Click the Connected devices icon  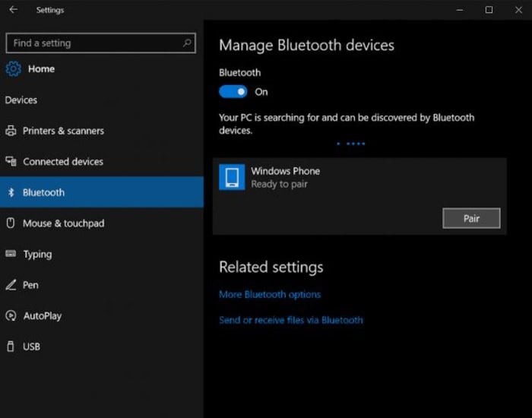[x=11, y=161]
